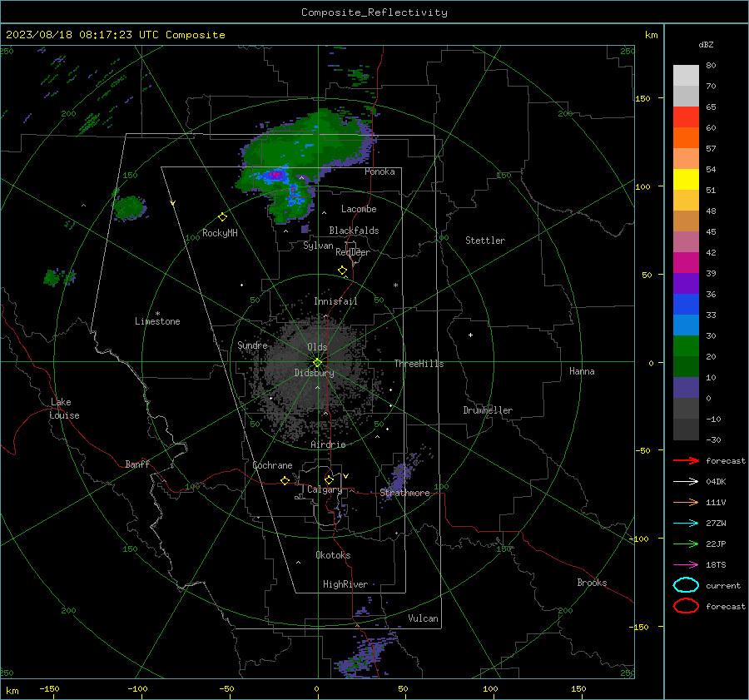The height and width of the screenshot is (700, 749).
Task: Click the cyan 27ZW arrow icon
Action: pos(686,524)
